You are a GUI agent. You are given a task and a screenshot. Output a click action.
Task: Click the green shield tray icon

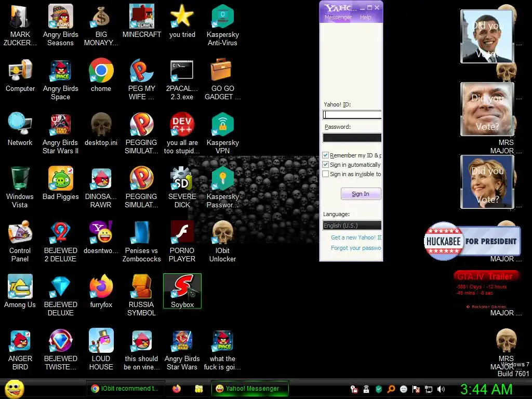(x=379, y=389)
